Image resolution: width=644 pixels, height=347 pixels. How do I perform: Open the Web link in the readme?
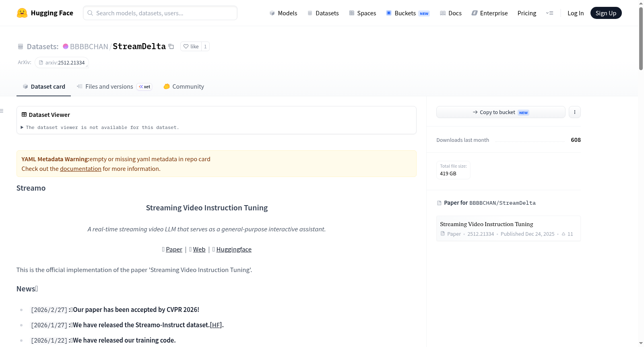tap(199, 249)
